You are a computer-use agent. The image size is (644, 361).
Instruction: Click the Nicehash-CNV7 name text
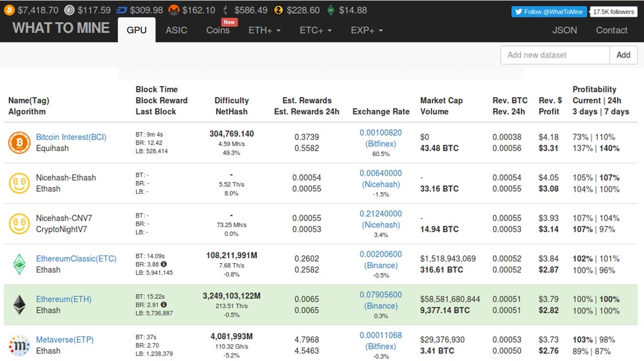(64, 218)
